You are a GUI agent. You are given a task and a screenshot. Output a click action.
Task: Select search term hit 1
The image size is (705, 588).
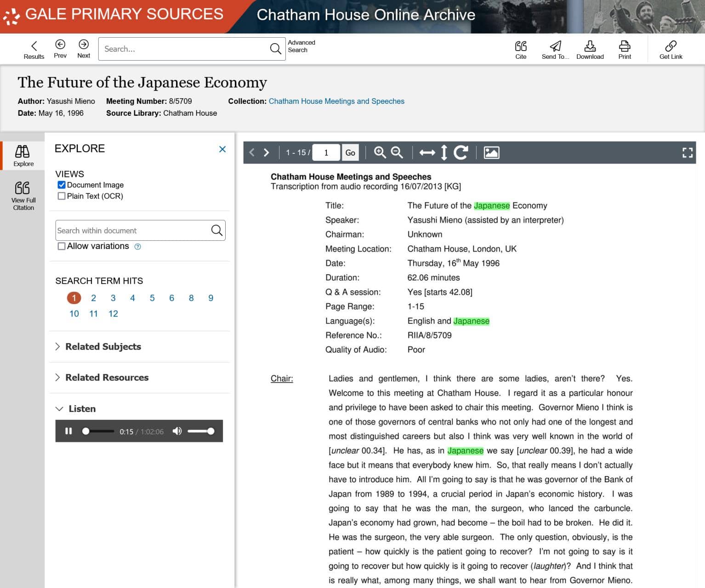(x=74, y=298)
